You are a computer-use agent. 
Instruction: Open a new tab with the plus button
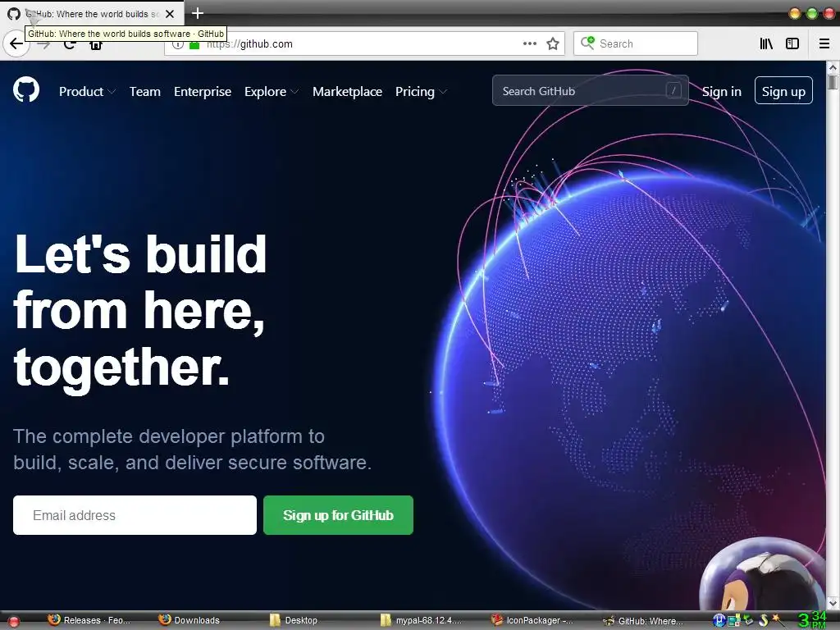pyautogui.click(x=197, y=13)
